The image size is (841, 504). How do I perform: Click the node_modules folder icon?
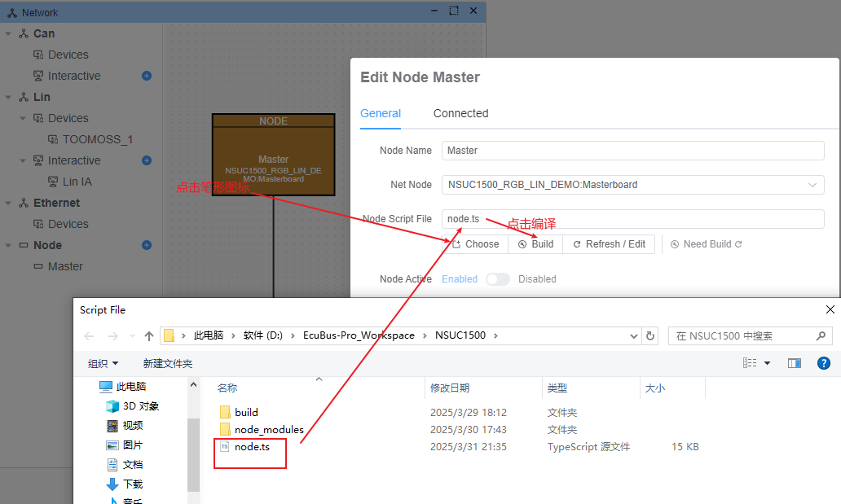[225, 429]
